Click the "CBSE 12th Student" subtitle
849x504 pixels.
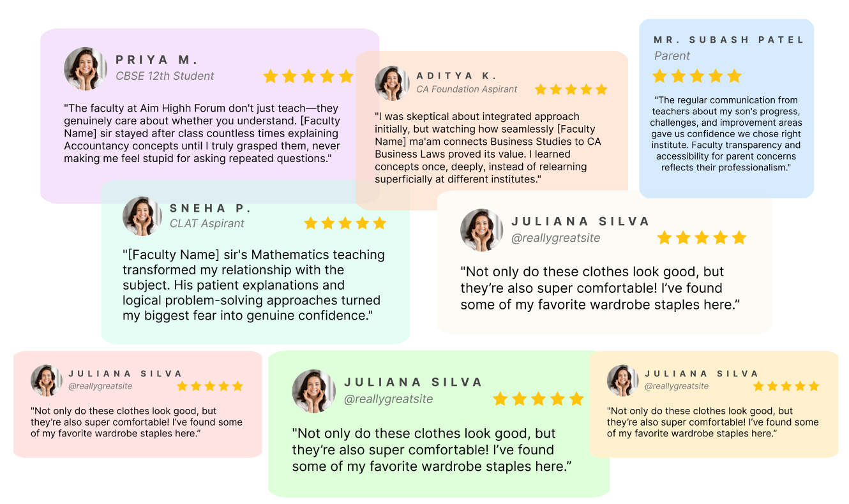pos(165,76)
